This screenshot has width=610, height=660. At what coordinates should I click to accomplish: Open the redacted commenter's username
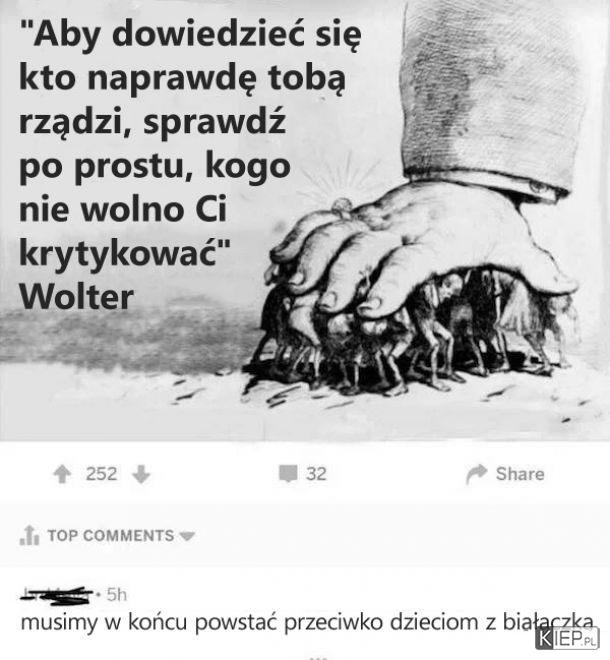point(57,595)
